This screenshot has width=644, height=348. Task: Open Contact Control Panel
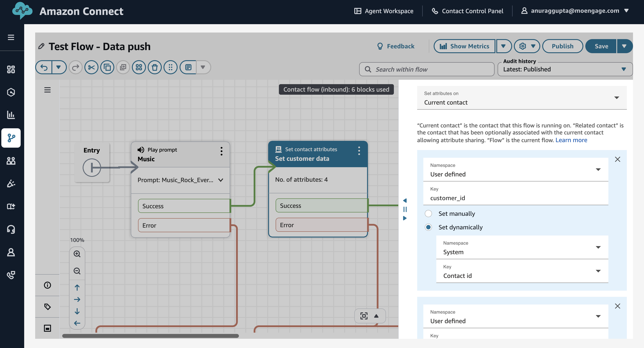(468, 11)
